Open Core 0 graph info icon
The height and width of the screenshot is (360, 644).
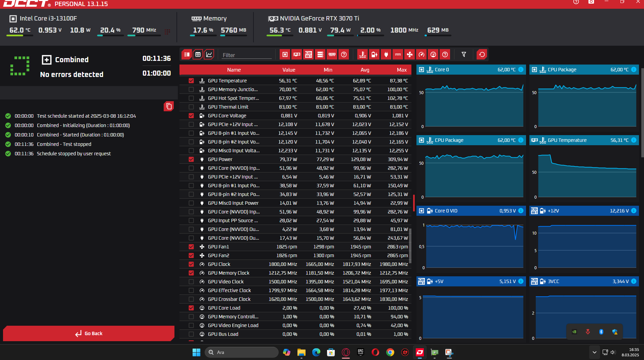pos(521,70)
